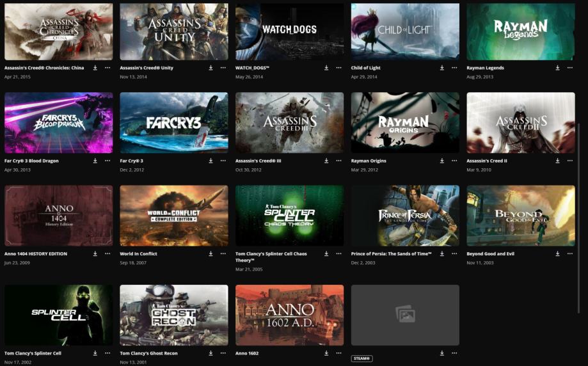Open the Far Cry 3 Blood Dragon cover art
The image size is (588, 366).
click(x=58, y=123)
